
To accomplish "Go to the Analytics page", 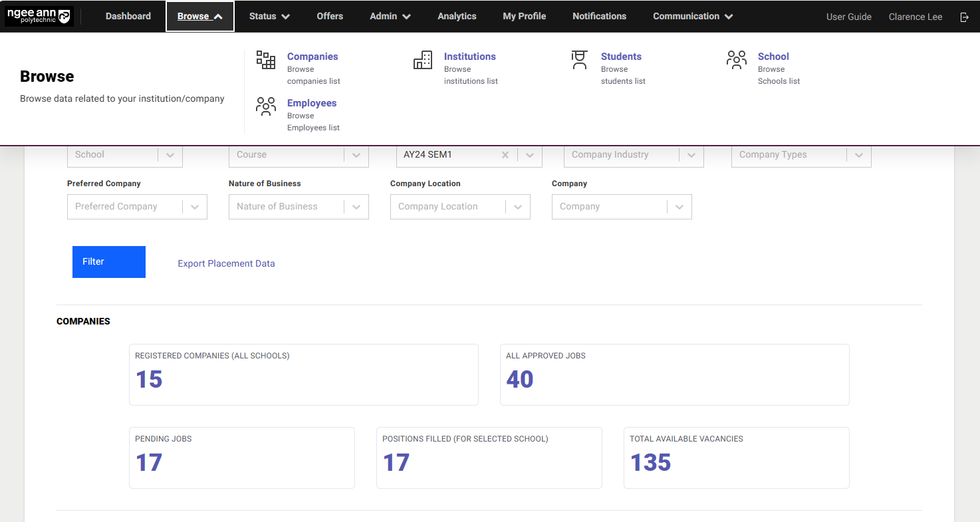I will click(x=457, y=17).
